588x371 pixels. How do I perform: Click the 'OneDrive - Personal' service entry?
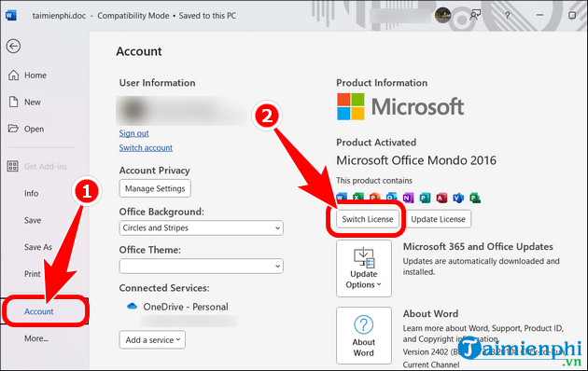click(185, 307)
